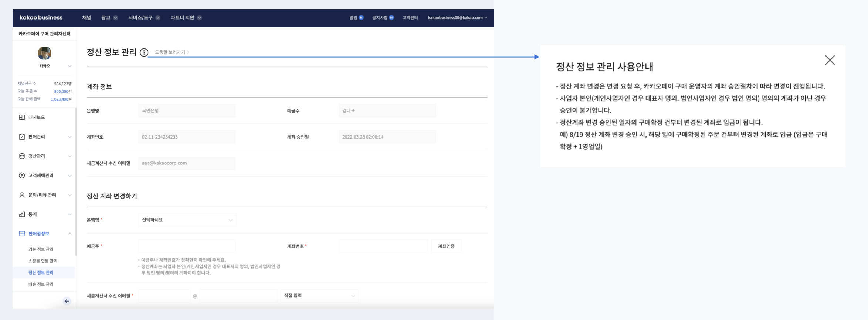
Task: Open the kakaobusiness00@kakao.com account menu
Action: coord(457,18)
